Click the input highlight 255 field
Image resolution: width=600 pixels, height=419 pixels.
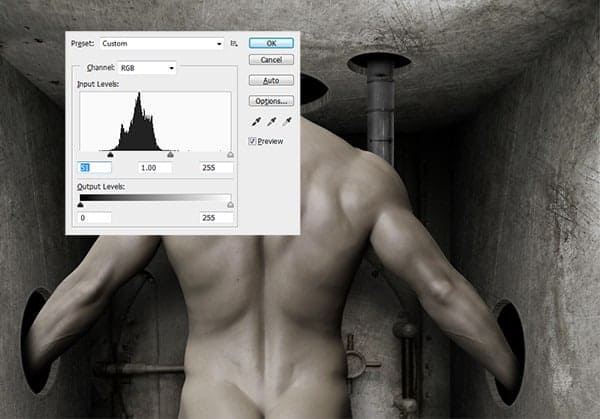pyautogui.click(x=214, y=168)
